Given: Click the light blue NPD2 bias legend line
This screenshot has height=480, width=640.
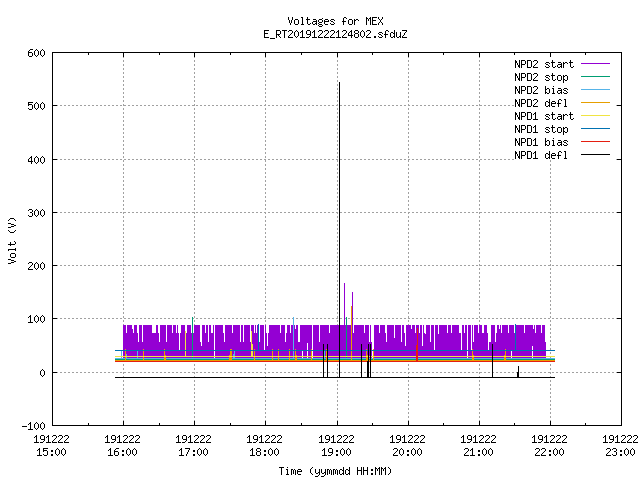Looking at the screenshot, I should 595,90.
